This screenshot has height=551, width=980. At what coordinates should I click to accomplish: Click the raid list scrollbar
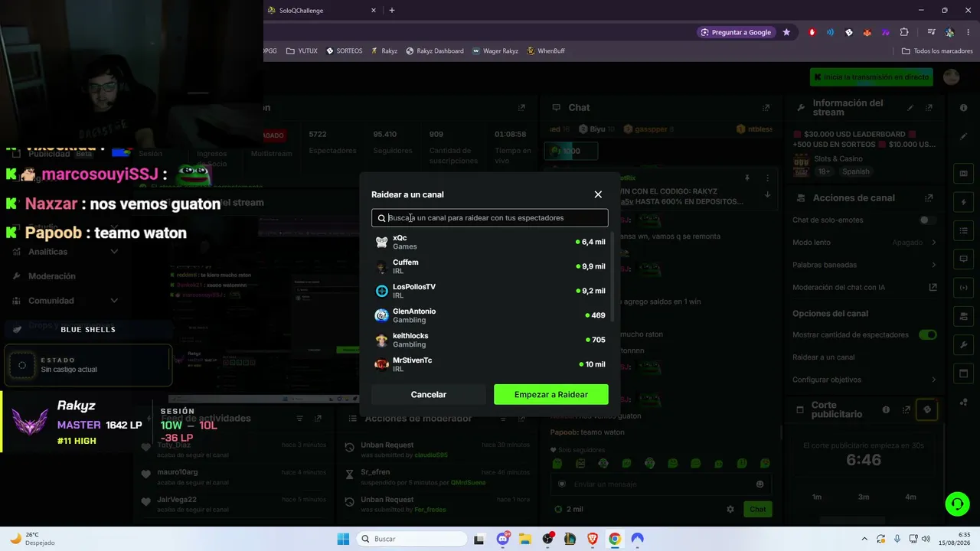point(612,275)
